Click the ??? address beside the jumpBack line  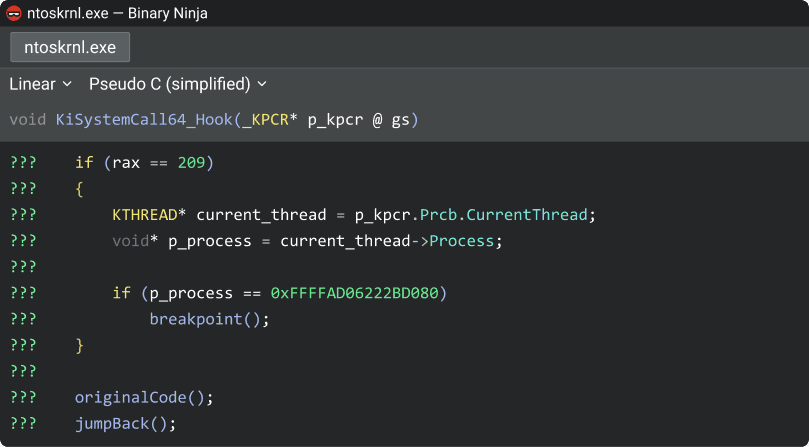tap(23, 423)
